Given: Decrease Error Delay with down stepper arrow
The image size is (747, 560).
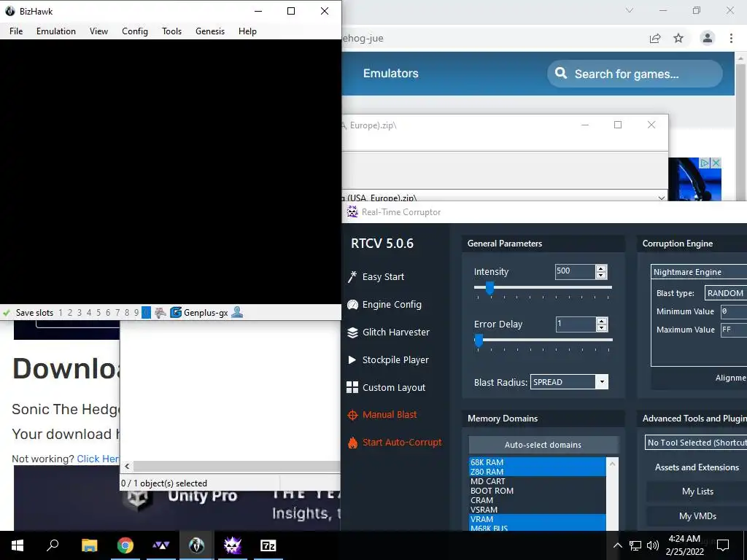Looking at the screenshot, I should (602, 328).
